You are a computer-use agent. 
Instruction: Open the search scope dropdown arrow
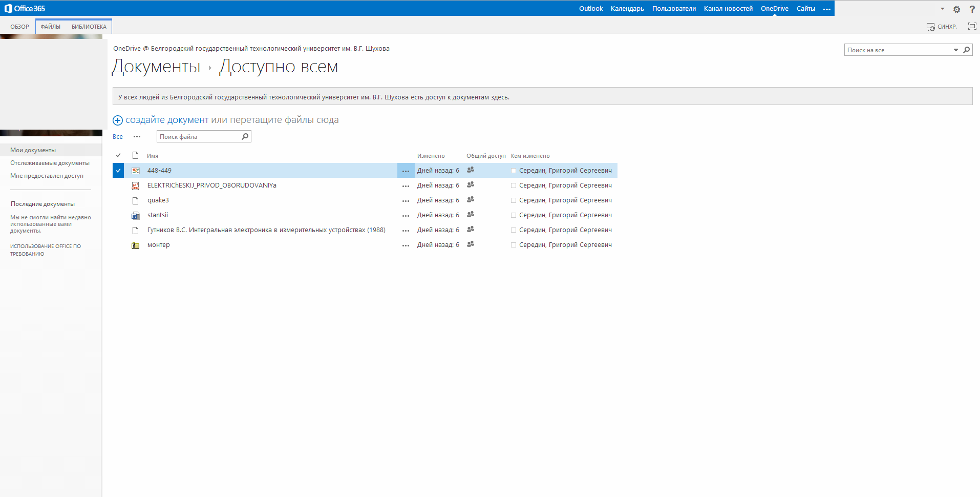(955, 50)
